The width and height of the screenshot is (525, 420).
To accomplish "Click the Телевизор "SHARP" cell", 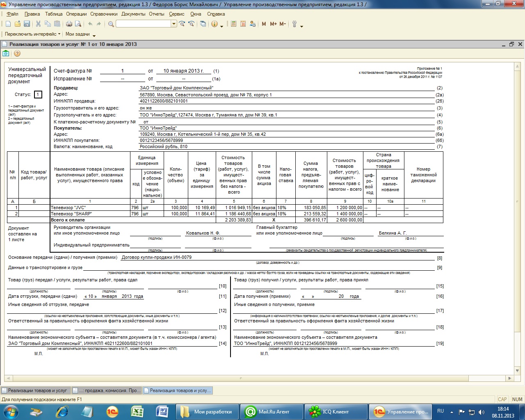I will click(90, 214).
